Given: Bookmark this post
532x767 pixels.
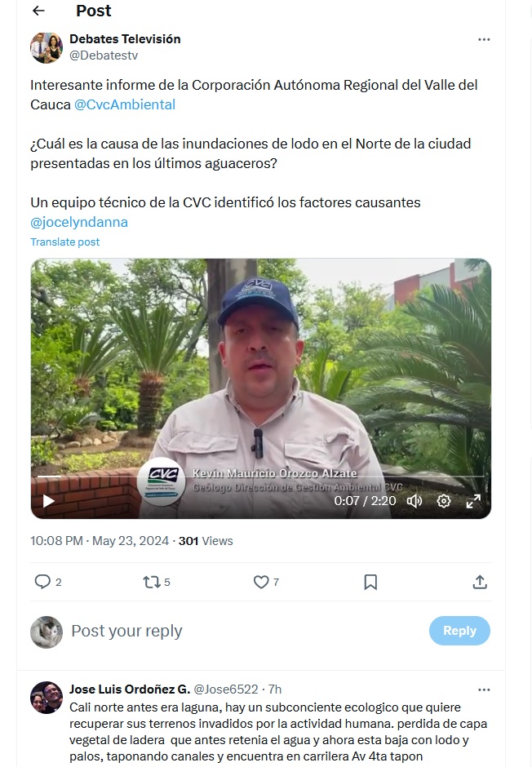Looking at the screenshot, I should click(x=370, y=582).
